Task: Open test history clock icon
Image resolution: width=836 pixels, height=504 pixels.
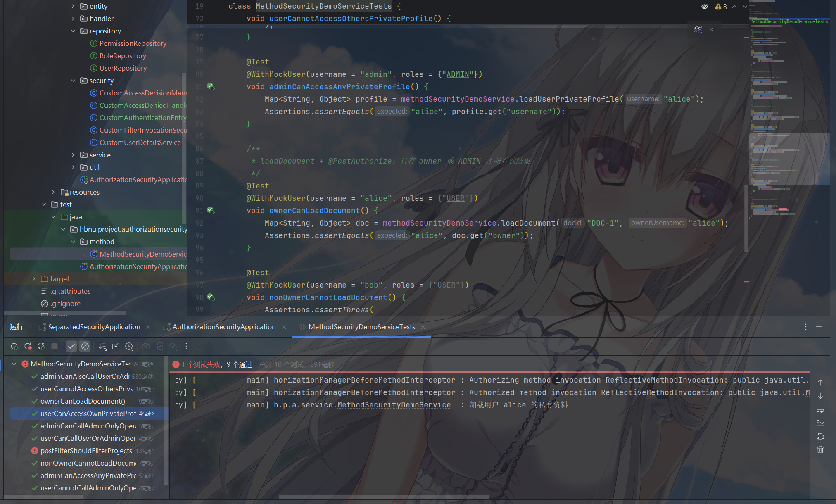Action: click(129, 346)
